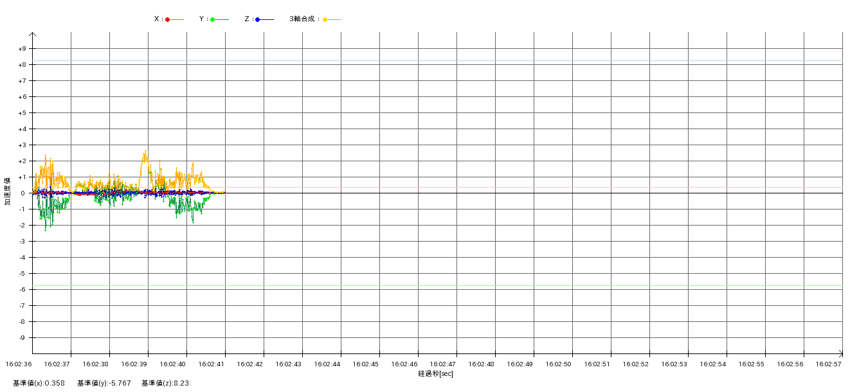Click the arrow at the right end of the time axis
Viewport: 868px width, 392px height.
click(x=840, y=353)
